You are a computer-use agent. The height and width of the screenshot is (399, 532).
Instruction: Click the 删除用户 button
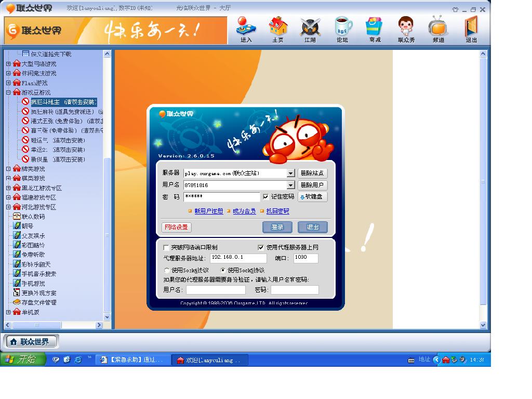[x=312, y=185]
